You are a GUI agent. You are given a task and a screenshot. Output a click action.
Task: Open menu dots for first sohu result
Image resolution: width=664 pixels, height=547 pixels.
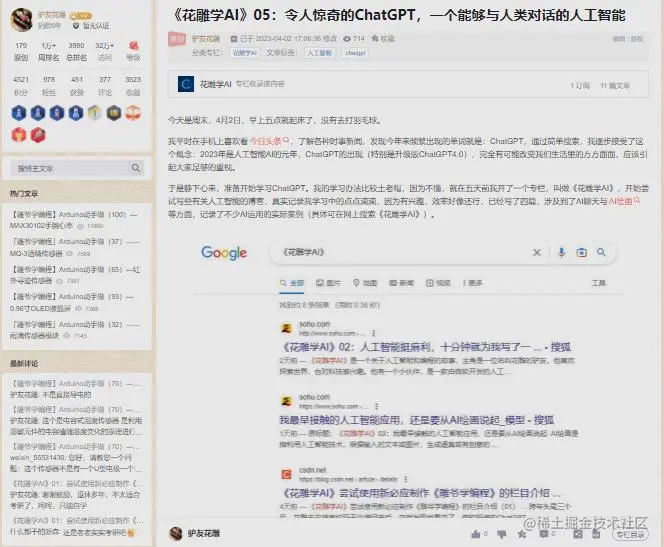[x=374, y=333]
